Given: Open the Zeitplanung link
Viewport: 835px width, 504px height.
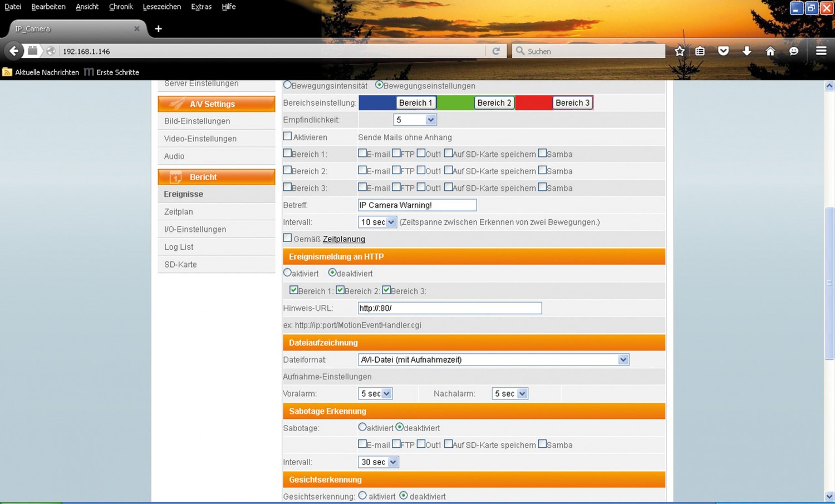Looking at the screenshot, I should pyautogui.click(x=344, y=239).
